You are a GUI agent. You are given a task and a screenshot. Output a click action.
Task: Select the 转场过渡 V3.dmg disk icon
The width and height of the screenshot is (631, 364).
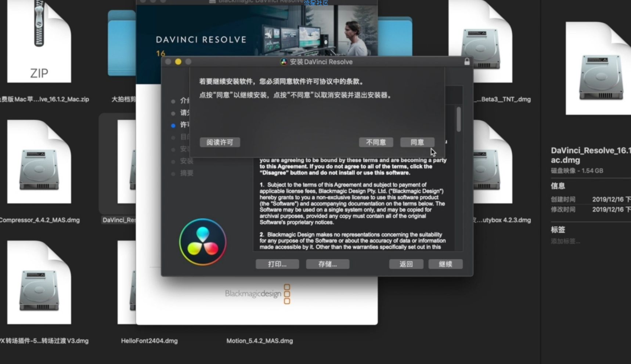pos(39,282)
